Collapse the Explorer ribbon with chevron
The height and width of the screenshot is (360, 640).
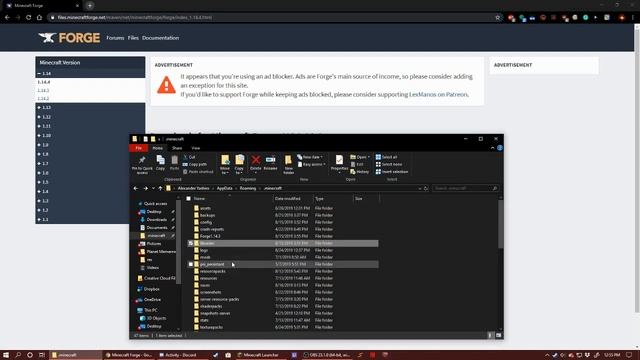(x=492, y=148)
